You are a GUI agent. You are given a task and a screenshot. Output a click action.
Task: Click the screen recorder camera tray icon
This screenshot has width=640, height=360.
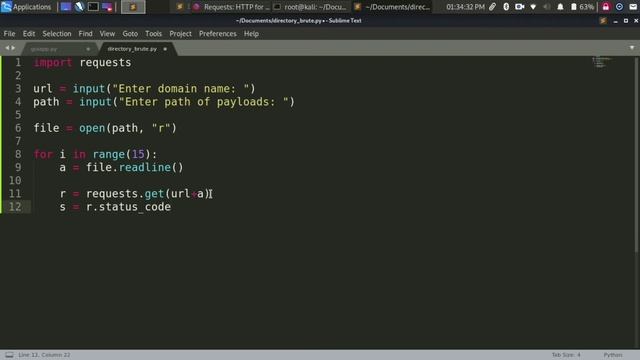click(520, 7)
